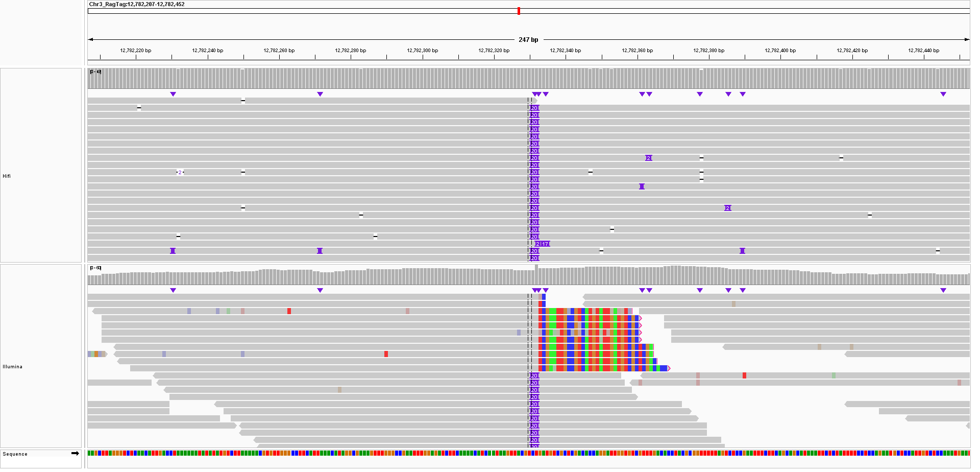Click the locus text "Chr3_RagTag:12,782,207-12,782,452"
Image resolution: width=980 pixels, height=472 pixels.
tap(136, 5)
